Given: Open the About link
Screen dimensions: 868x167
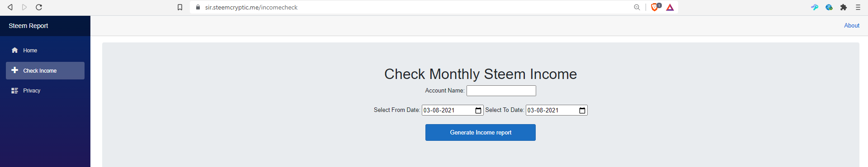Looking at the screenshot, I should [852, 26].
